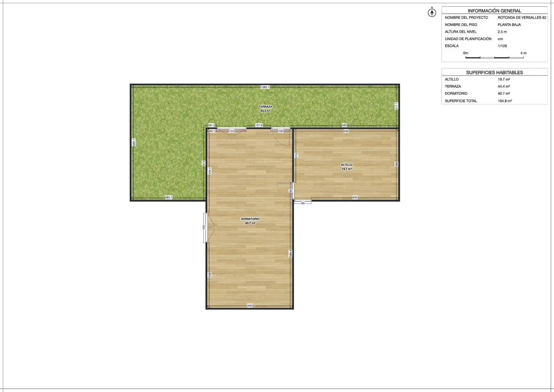
Task: Click the '365' altillo height dimension
Action: [397, 164]
